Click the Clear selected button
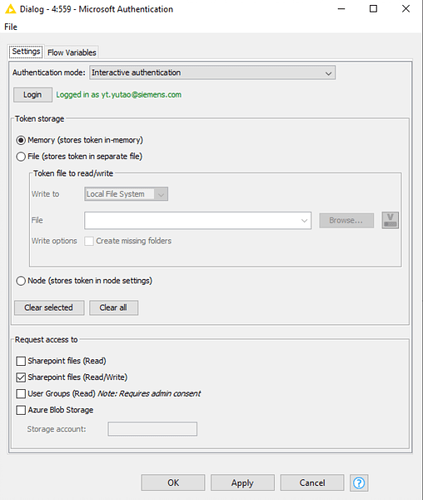 (49, 308)
